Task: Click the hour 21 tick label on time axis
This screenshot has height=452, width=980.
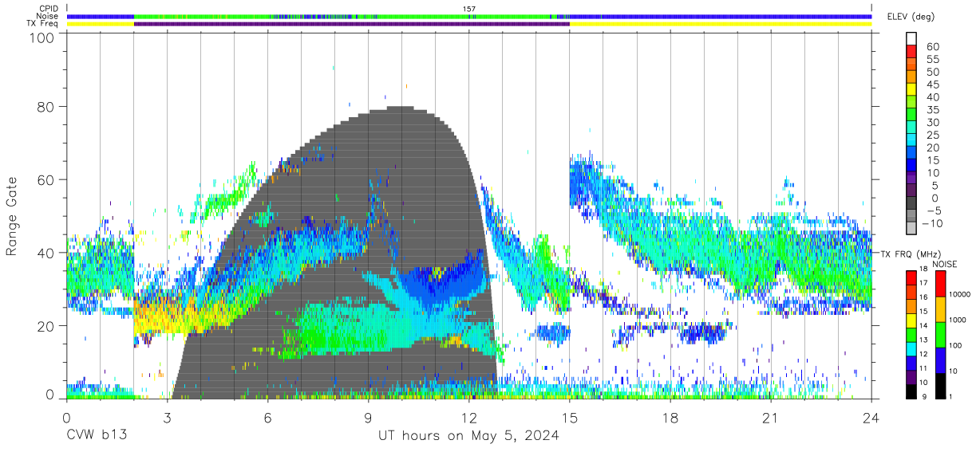Action: (771, 419)
